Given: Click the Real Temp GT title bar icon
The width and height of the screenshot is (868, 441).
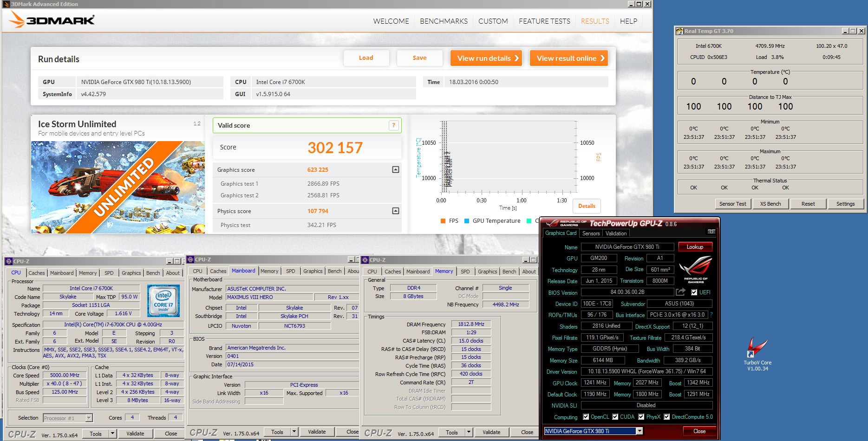Looking at the screenshot, I should coord(679,31).
